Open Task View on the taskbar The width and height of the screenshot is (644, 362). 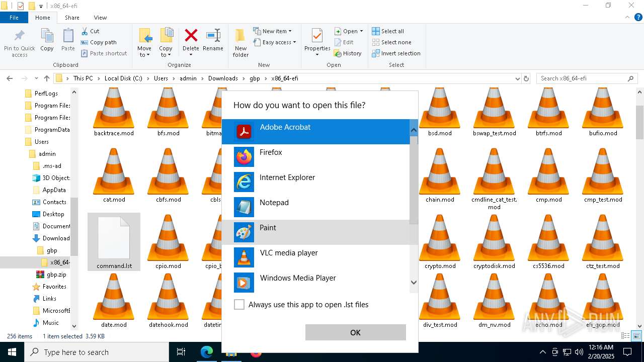(x=181, y=352)
